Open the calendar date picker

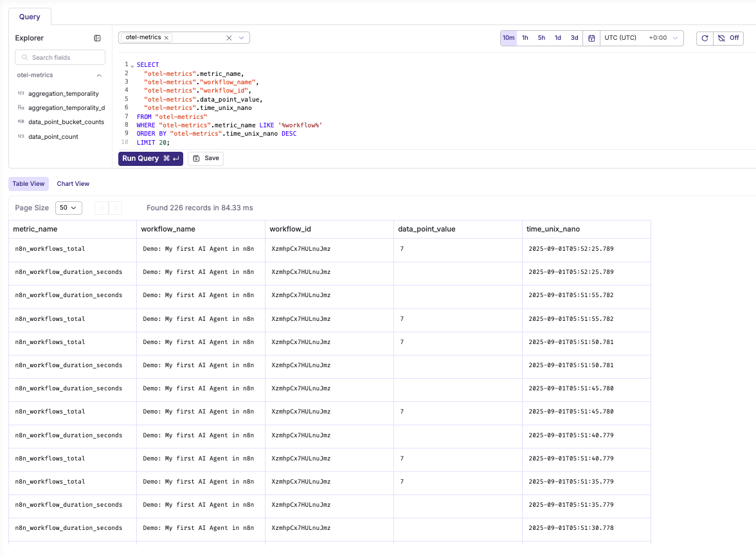pos(591,38)
